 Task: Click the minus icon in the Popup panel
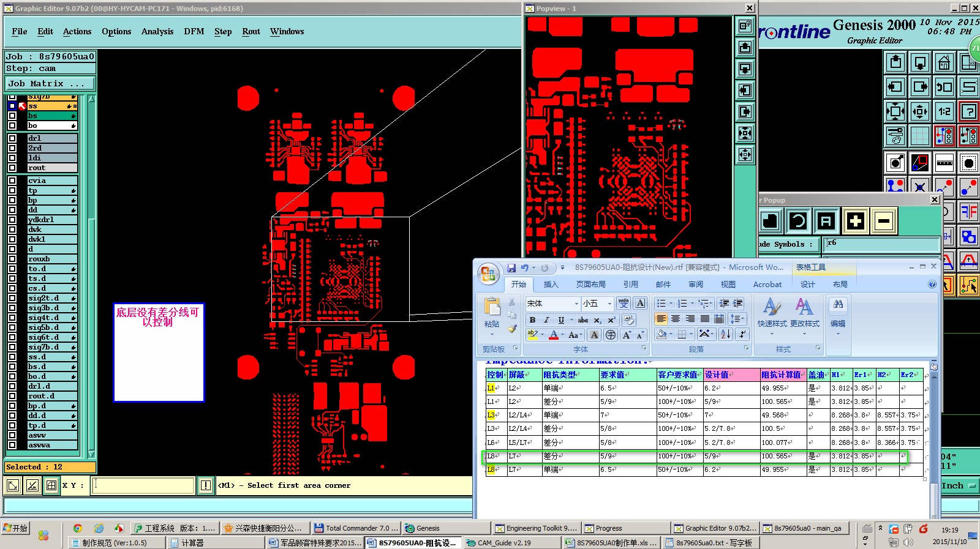(x=883, y=221)
